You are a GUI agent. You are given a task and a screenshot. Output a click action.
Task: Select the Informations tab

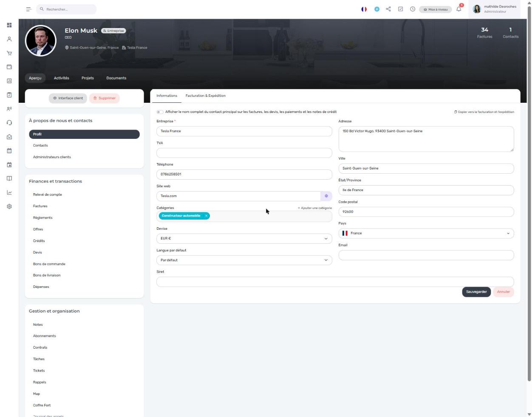coord(167,96)
